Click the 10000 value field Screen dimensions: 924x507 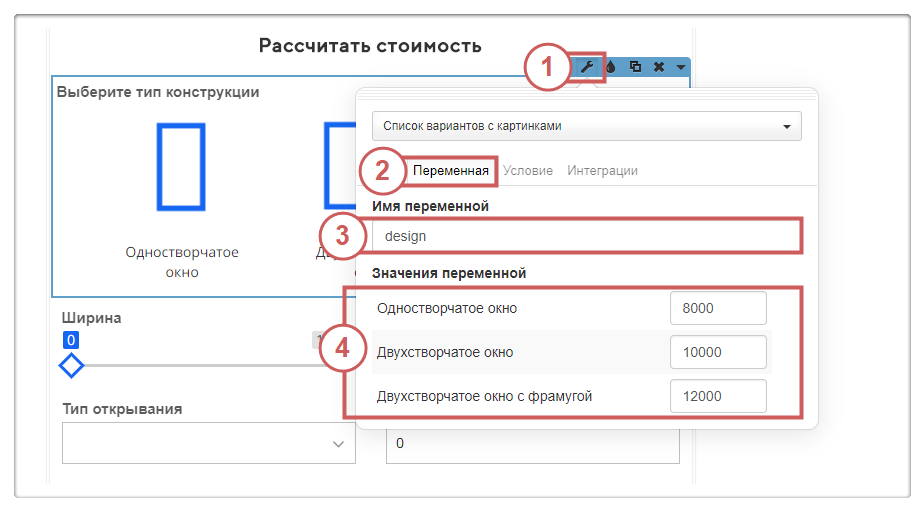[718, 352]
